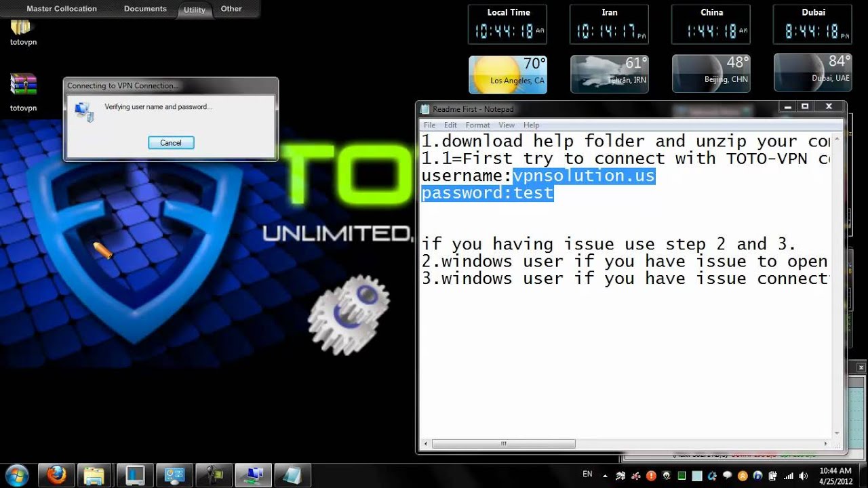The image size is (868, 488).
Task: Switch to the Documents tab
Action: [x=145, y=9]
